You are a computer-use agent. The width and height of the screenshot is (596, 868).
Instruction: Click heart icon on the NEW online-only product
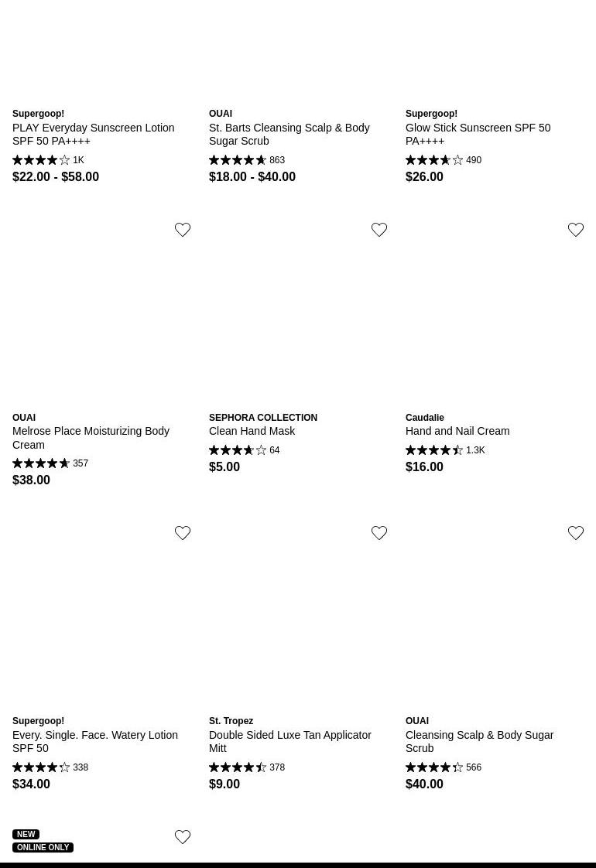(x=183, y=837)
